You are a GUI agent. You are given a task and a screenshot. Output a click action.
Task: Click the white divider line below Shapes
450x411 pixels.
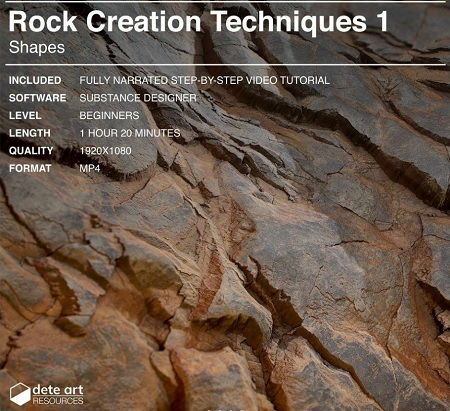(x=225, y=65)
